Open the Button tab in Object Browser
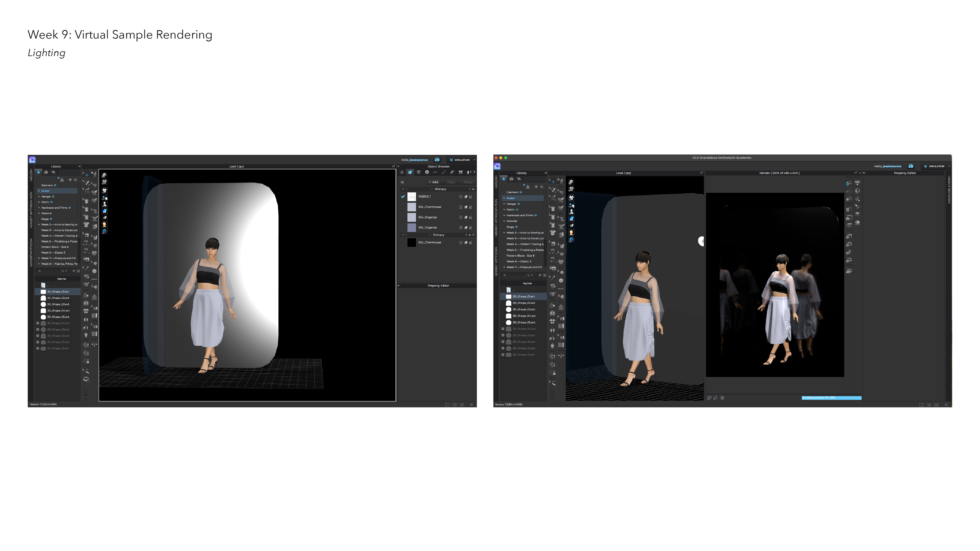980x551 pixels. [x=427, y=172]
